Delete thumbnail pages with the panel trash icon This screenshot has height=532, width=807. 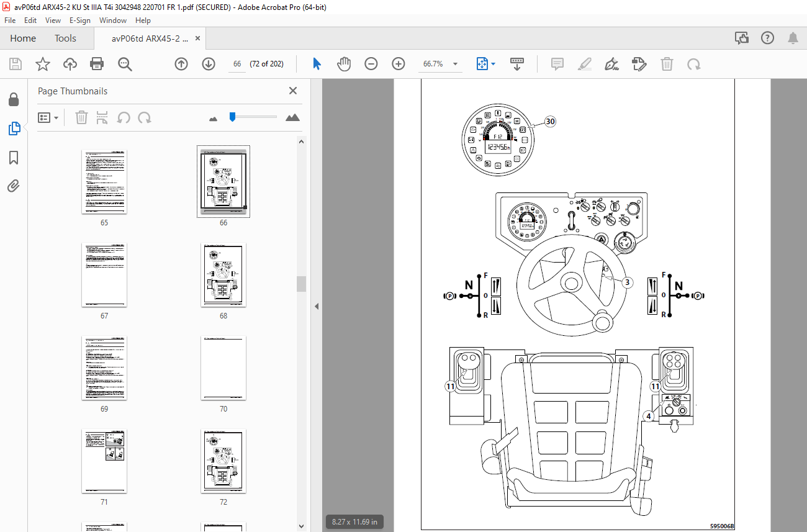(81, 117)
